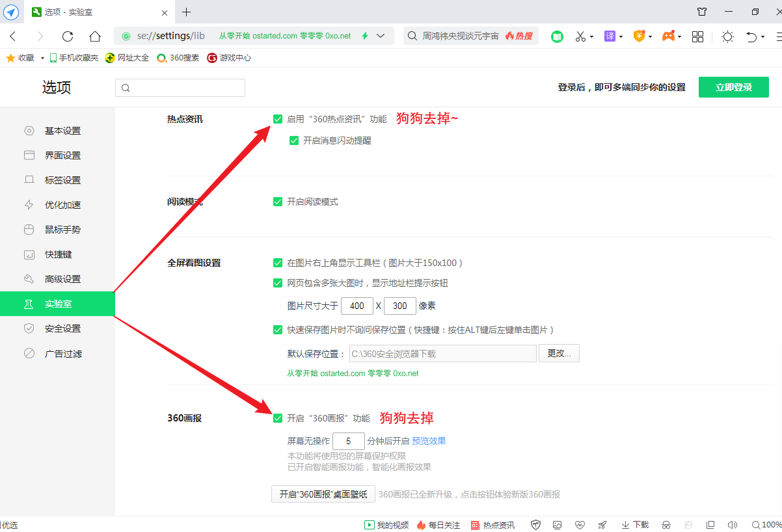Click 开启“360画报”桌面壁纸 button
The image size is (782, 532).
click(x=323, y=494)
